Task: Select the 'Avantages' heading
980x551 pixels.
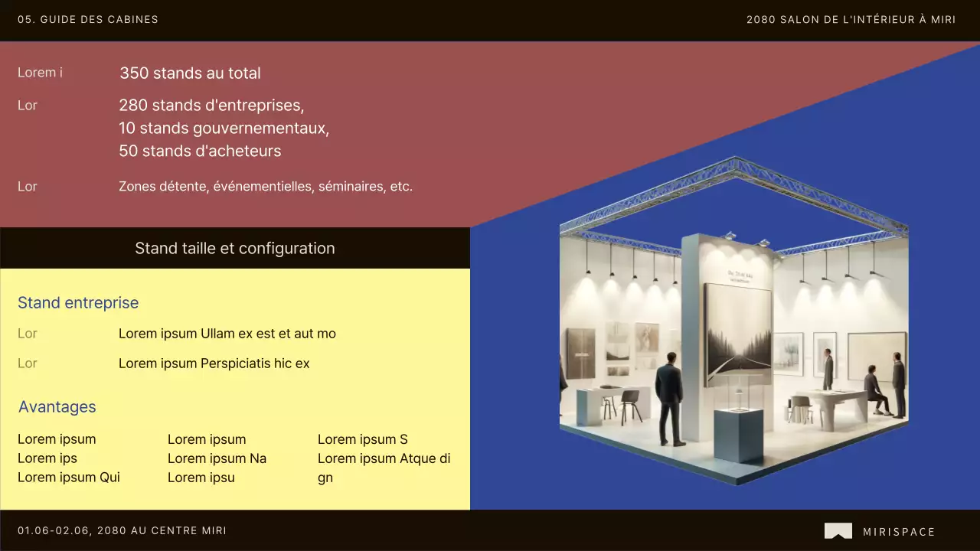Action: pyautogui.click(x=57, y=406)
